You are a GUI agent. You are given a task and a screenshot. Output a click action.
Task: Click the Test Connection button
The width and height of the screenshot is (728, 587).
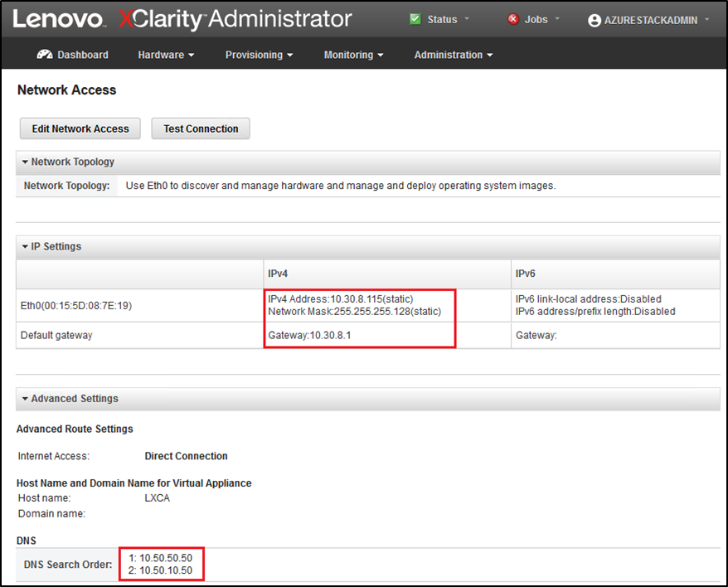pos(201,129)
